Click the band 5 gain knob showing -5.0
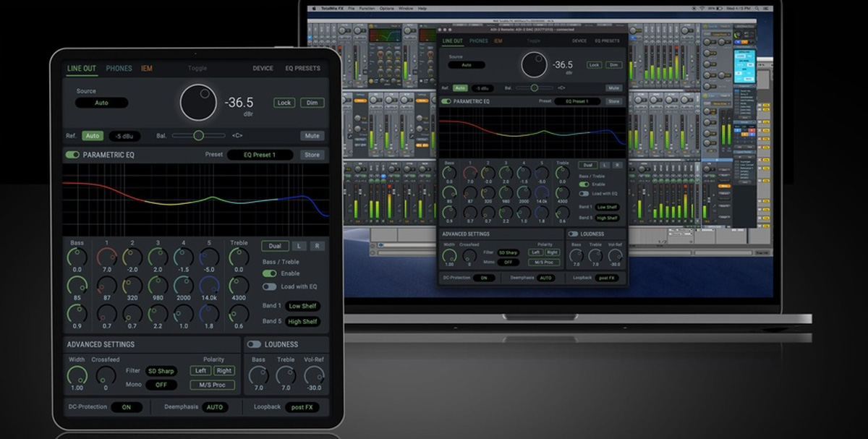 (x=210, y=257)
